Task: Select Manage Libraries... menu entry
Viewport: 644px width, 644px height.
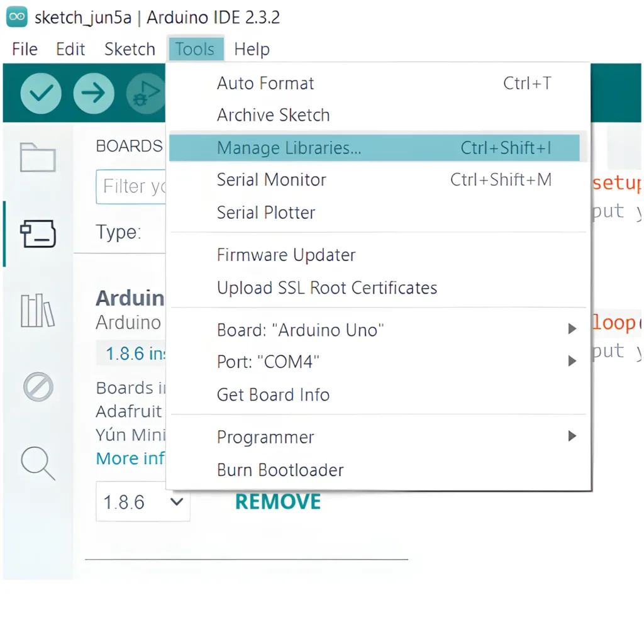Action: pos(374,148)
